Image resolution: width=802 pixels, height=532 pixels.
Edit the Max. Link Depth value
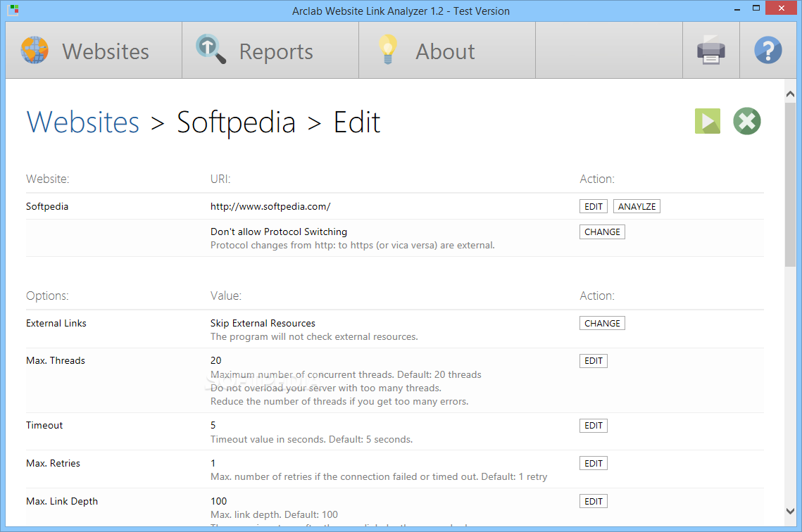tap(594, 501)
